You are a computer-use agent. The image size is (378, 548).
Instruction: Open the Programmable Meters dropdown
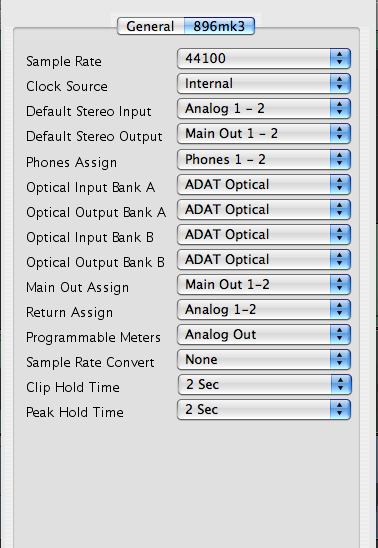click(264, 335)
